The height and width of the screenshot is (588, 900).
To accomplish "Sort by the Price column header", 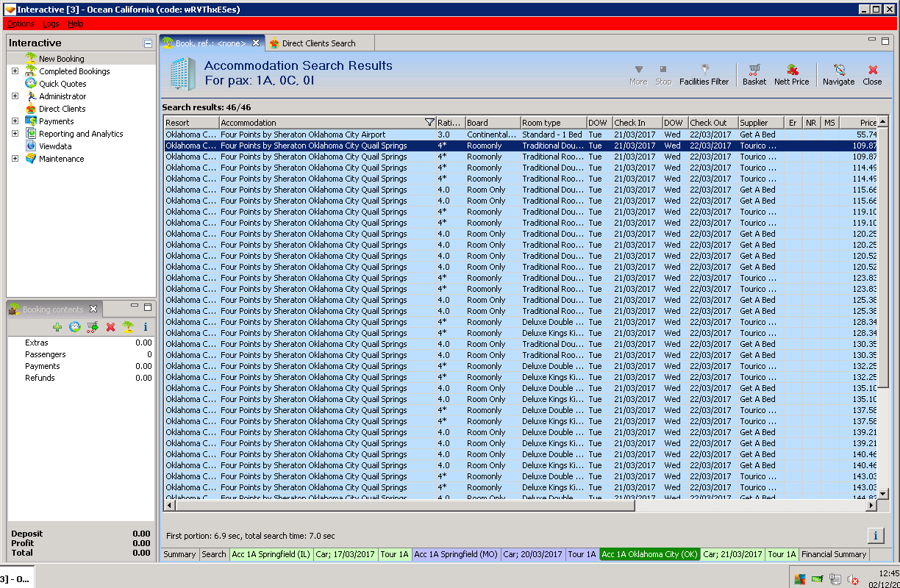I will (x=859, y=123).
